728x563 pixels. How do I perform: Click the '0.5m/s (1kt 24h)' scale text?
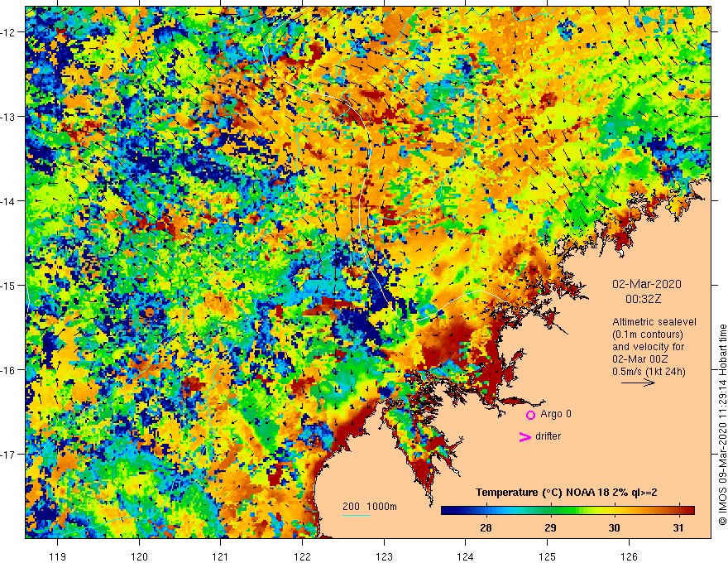(x=649, y=372)
